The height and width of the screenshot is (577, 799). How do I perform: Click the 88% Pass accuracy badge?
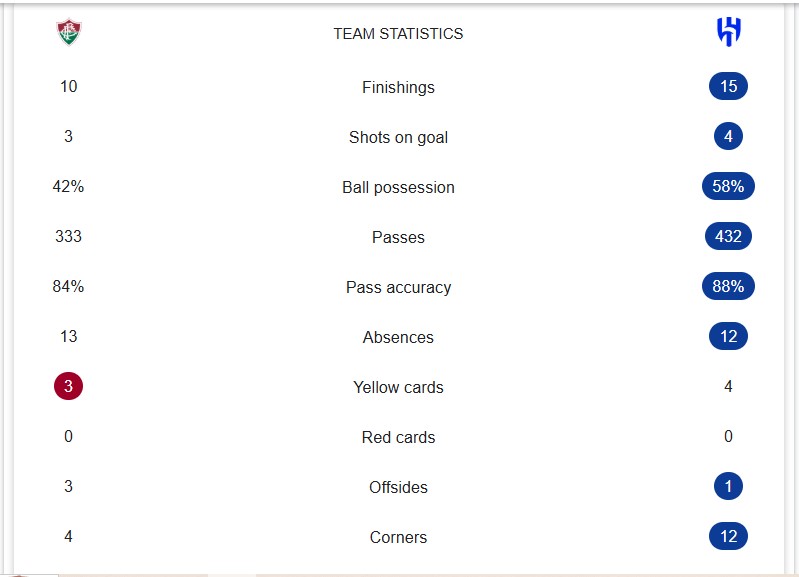tap(728, 287)
